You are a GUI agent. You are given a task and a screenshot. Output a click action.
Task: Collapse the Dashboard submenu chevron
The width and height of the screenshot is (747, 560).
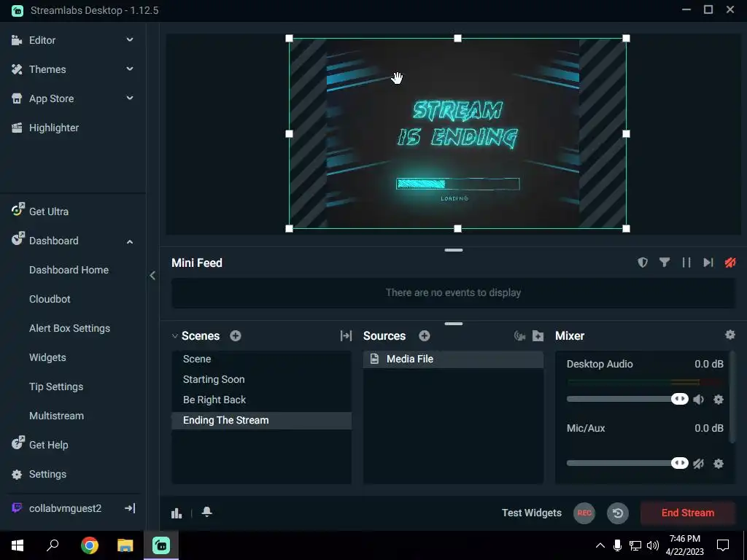(130, 241)
